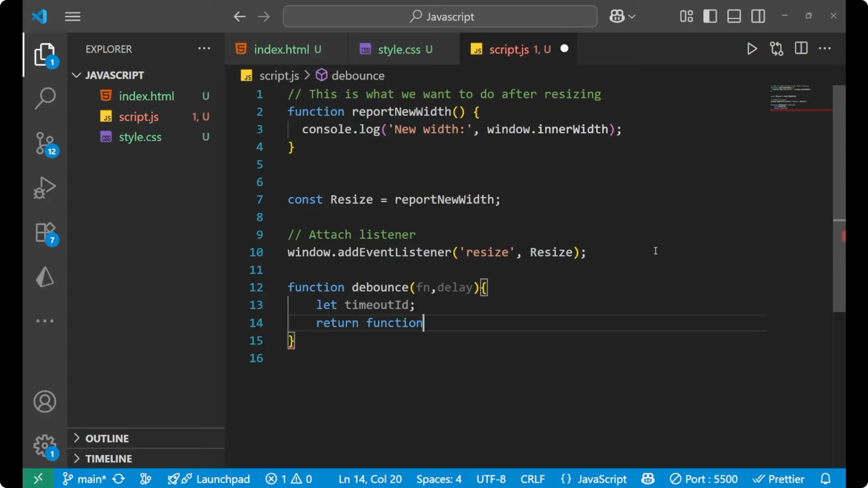Click Ln 14, Col 20 to jump to line
Image resolution: width=868 pixels, height=488 pixels.
[369, 479]
